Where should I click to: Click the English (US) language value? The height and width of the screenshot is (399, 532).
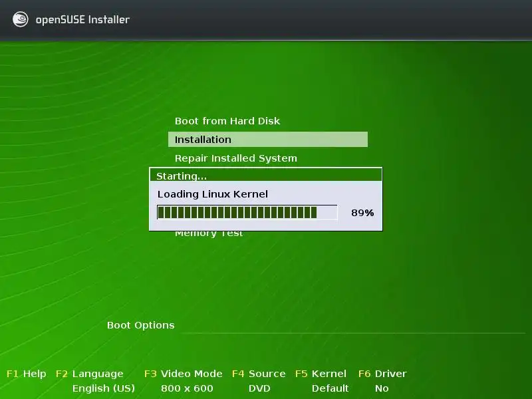[x=104, y=388]
